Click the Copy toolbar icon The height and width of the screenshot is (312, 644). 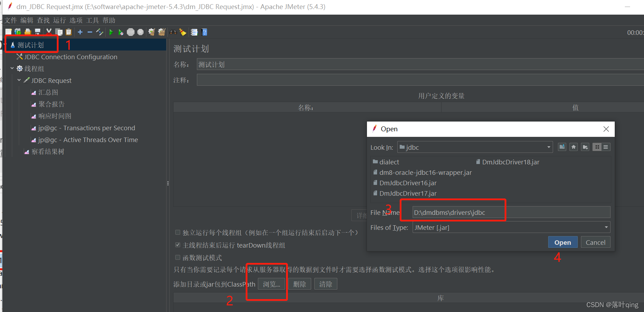pyautogui.click(x=59, y=32)
